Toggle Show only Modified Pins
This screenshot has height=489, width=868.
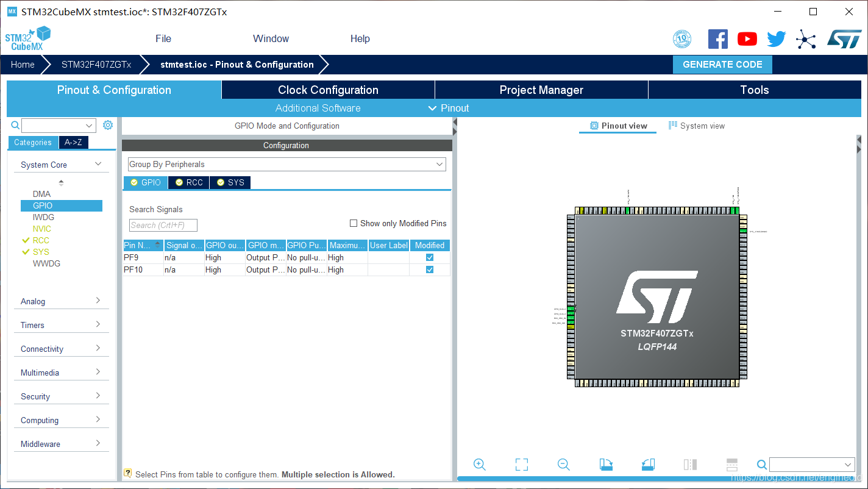click(354, 223)
